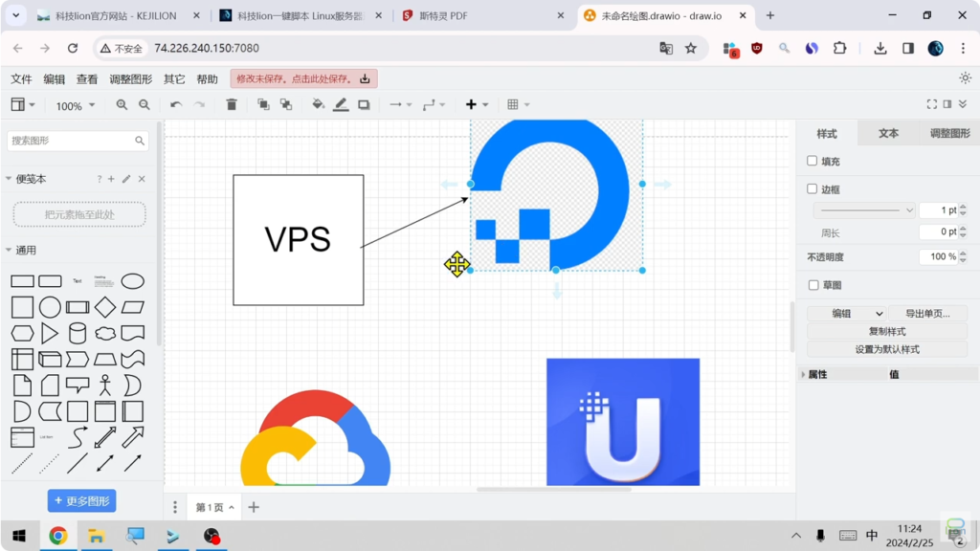980x551 pixels.
Task: Open the 调整图形 menu in menu bar
Action: 131,79
